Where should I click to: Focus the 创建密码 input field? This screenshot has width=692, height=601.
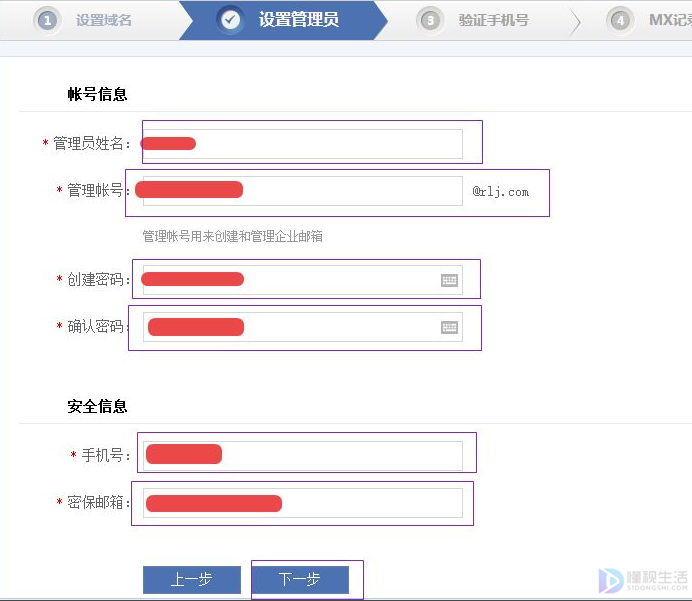coord(303,280)
